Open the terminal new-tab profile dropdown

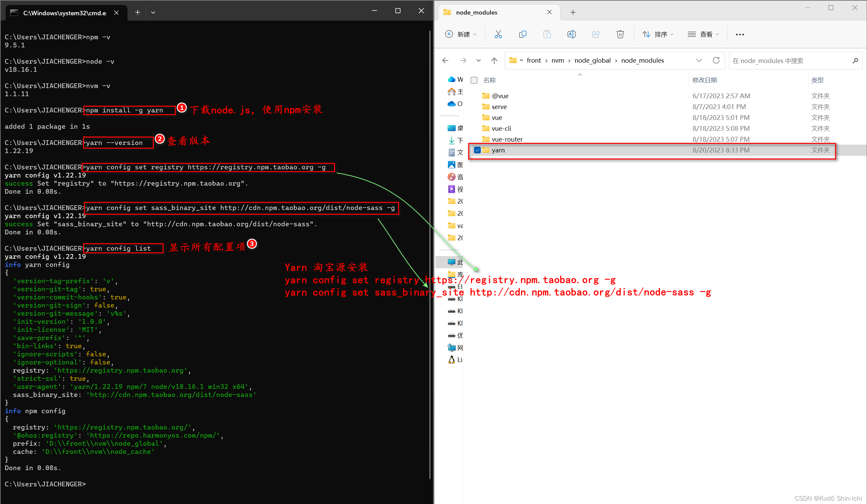coord(153,13)
